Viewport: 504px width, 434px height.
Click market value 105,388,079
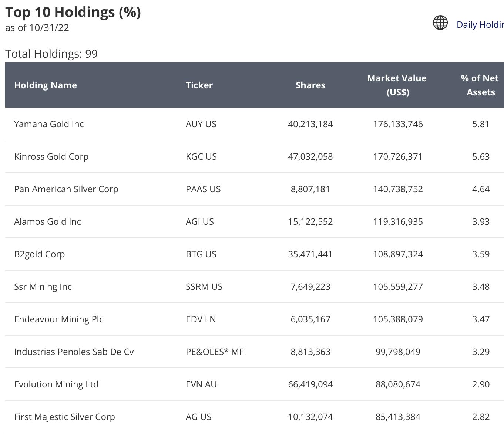click(398, 319)
